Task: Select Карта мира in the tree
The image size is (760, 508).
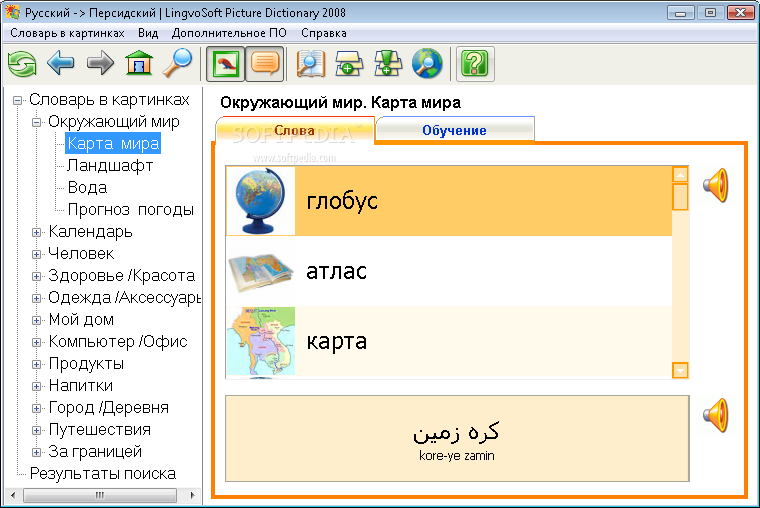Action: pyautogui.click(x=113, y=143)
